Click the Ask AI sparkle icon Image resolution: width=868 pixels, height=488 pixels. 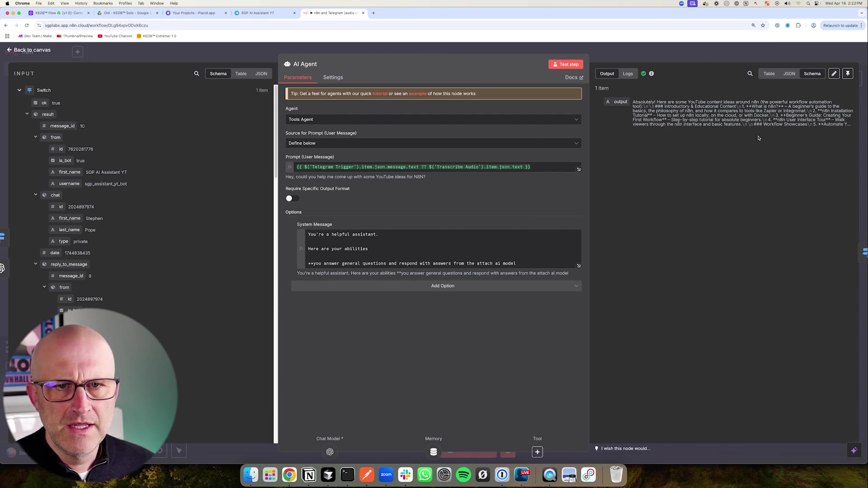click(854, 450)
